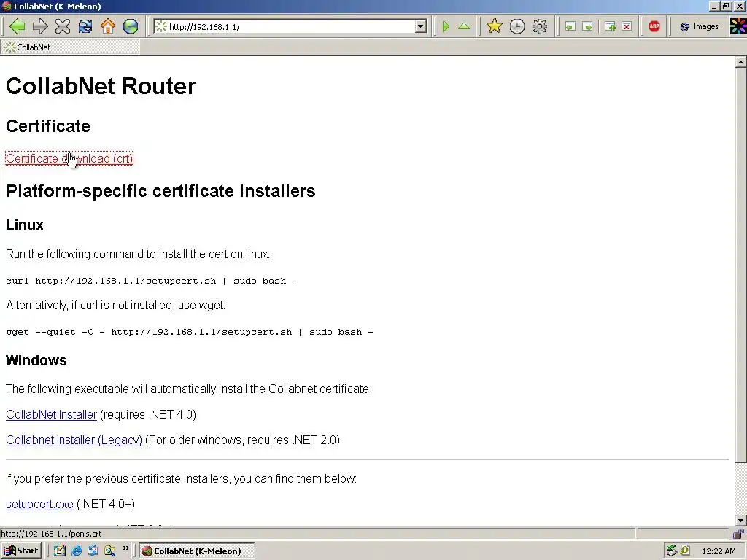Open history with the clock icon
Screen dimensions: 747x560
(517, 26)
